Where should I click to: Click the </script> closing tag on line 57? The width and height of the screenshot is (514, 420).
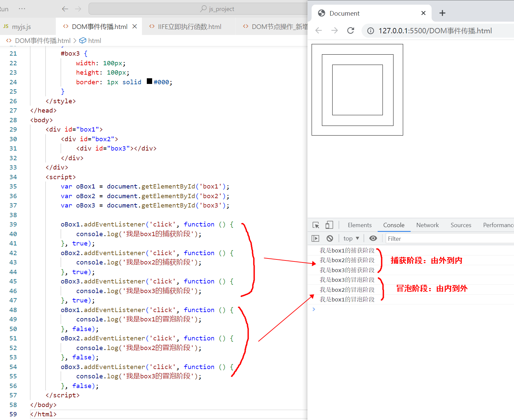coord(63,395)
